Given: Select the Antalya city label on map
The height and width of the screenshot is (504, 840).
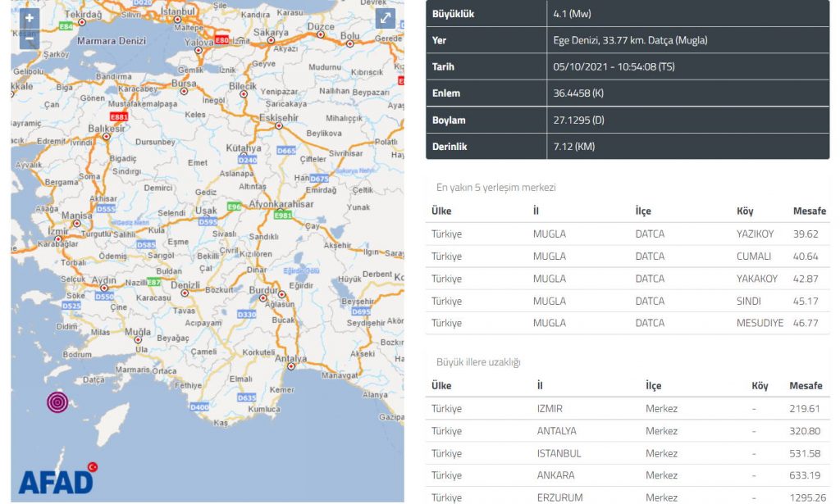Looking at the screenshot, I should pos(290,359).
